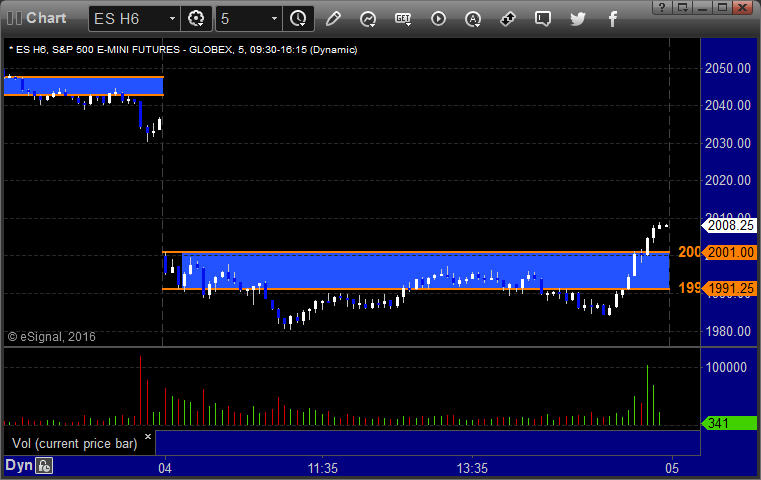Viewport: 761px width, 480px height.
Task: Minimize the chart window
Action: [702, 7]
